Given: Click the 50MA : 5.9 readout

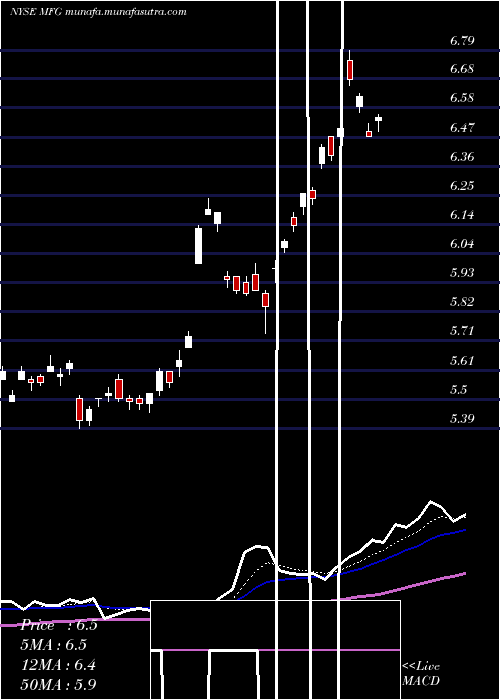Looking at the screenshot, I should [x=59, y=685].
